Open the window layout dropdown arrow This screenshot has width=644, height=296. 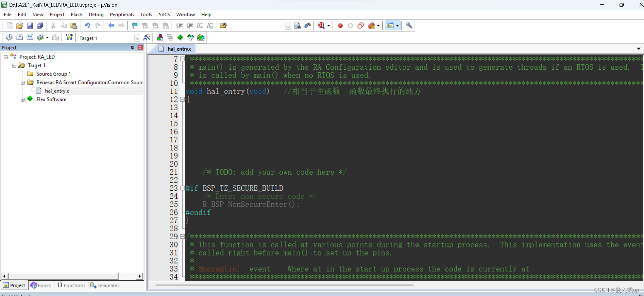(397, 26)
